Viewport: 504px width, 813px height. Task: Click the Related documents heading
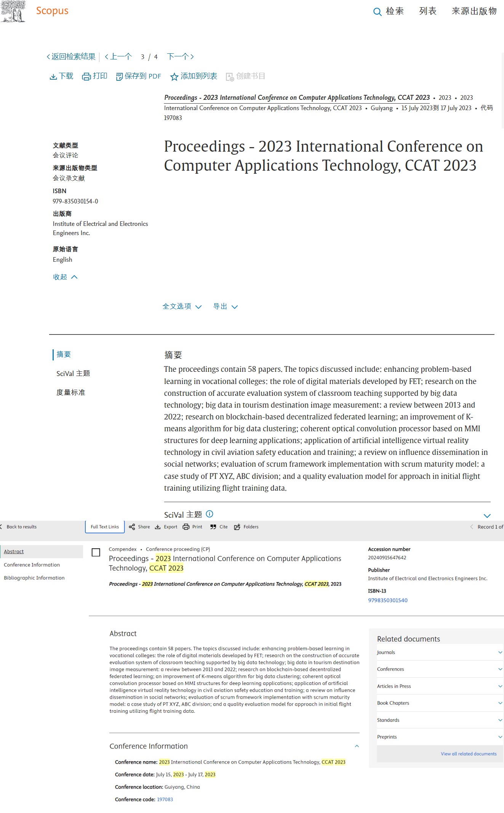408,639
